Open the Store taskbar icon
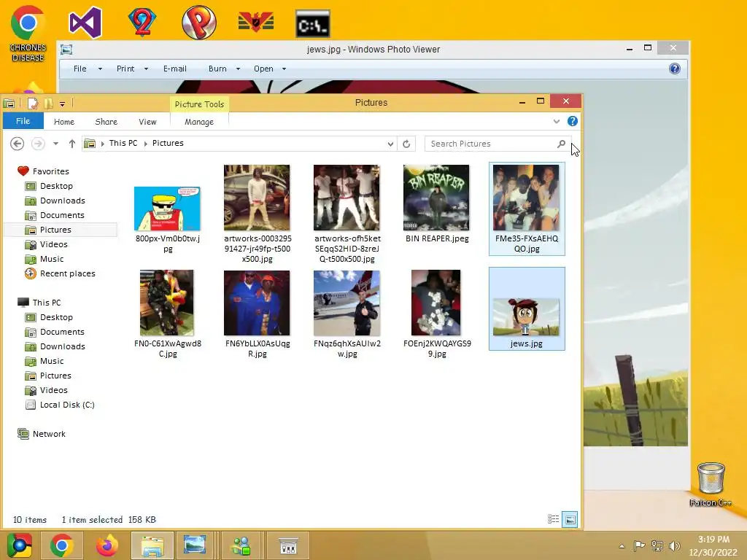 (x=287, y=545)
